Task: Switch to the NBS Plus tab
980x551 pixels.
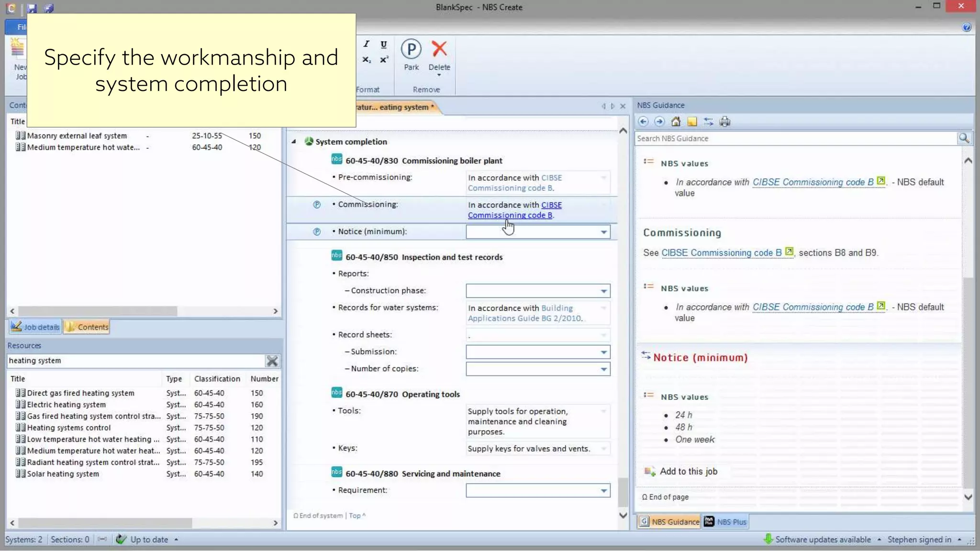Action: click(725, 522)
